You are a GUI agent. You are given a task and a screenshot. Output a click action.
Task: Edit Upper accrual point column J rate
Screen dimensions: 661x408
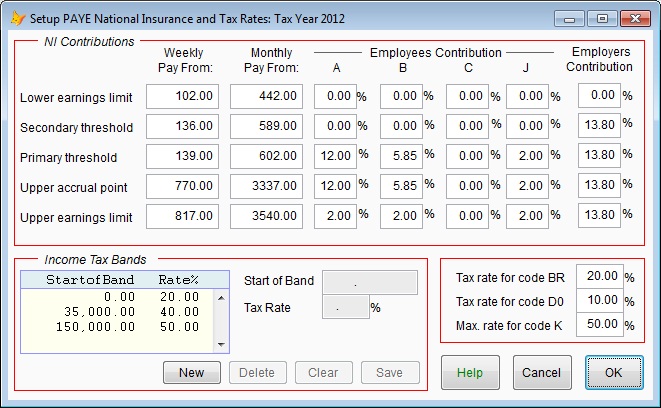point(527,186)
